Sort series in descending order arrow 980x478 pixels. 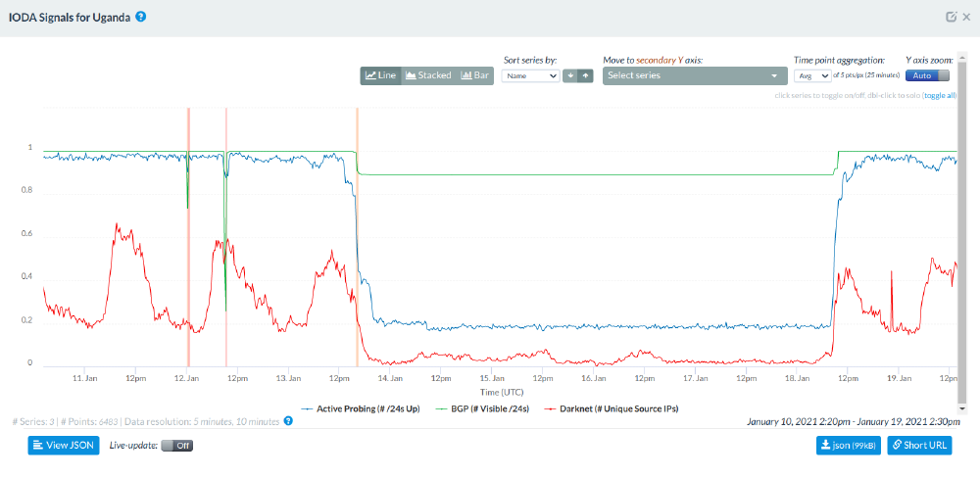570,75
